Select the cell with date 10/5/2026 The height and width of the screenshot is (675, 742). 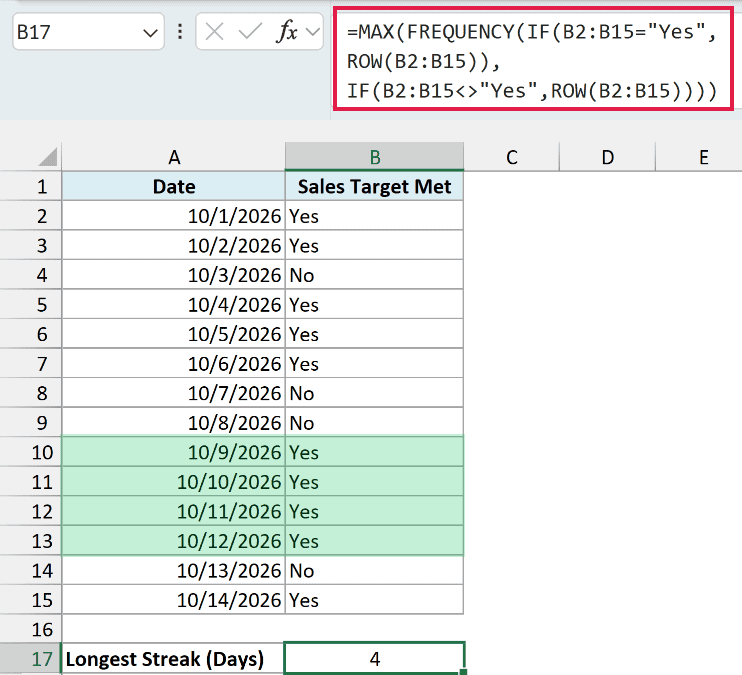click(174, 334)
